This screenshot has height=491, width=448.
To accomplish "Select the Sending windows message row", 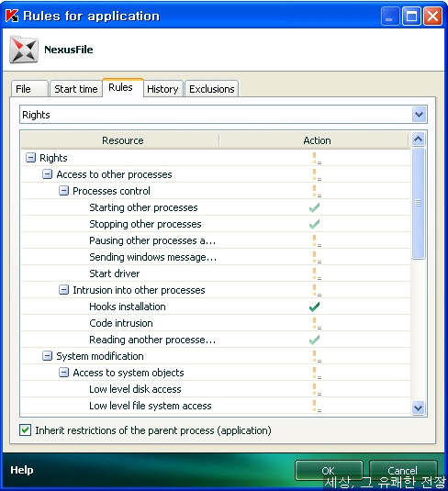I will pyautogui.click(x=216, y=257).
